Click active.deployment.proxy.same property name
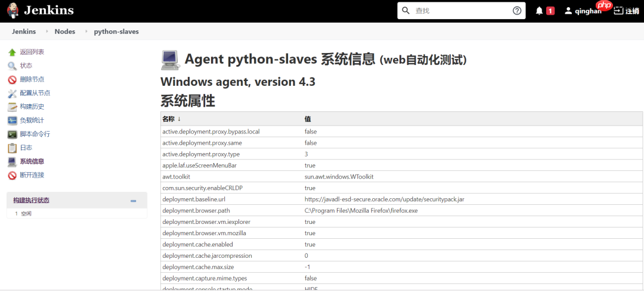Screen dimensions: 644x293 click(x=202, y=143)
